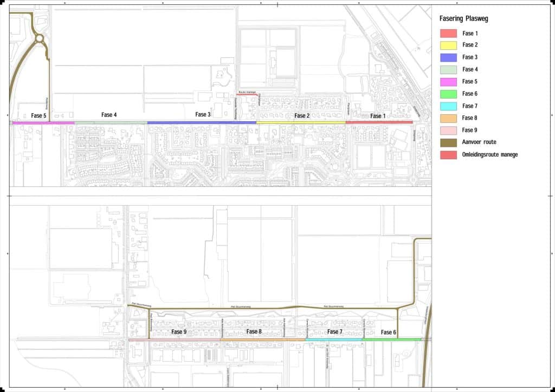This screenshot has width=555, height=392.
Task: Select the 'Fase 4' label on the map
Action: pos(109,115)
